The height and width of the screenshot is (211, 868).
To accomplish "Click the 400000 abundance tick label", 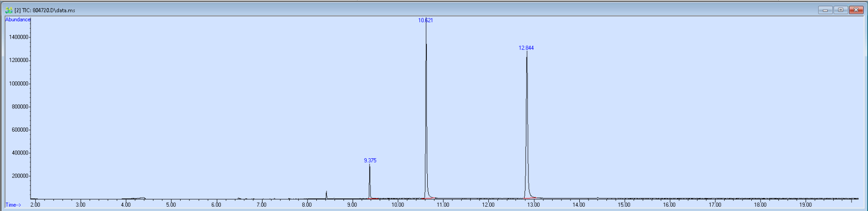I will 19,153.
